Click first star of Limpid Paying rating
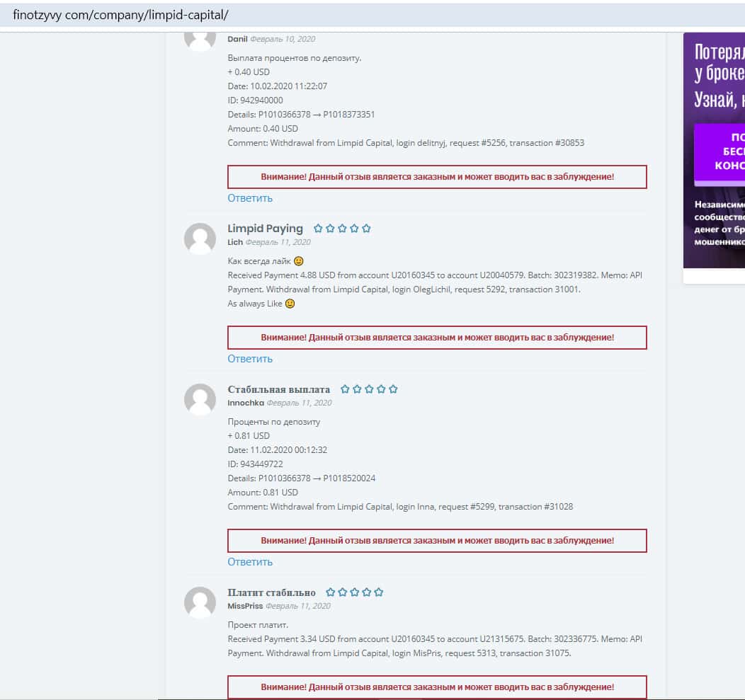Viewport: 745px width, 700px height. click(318, 229)
